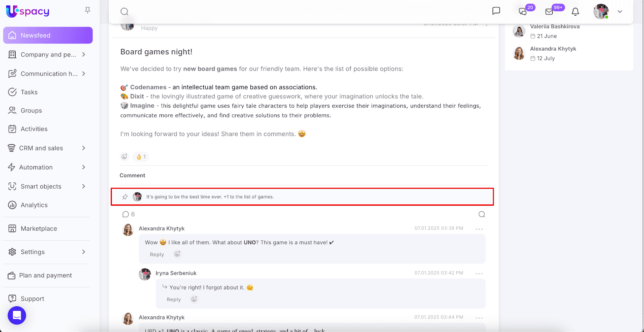This screenshot has width=644, height=332.
Task: Open the notifications bell
Action: tap(575, 12)
